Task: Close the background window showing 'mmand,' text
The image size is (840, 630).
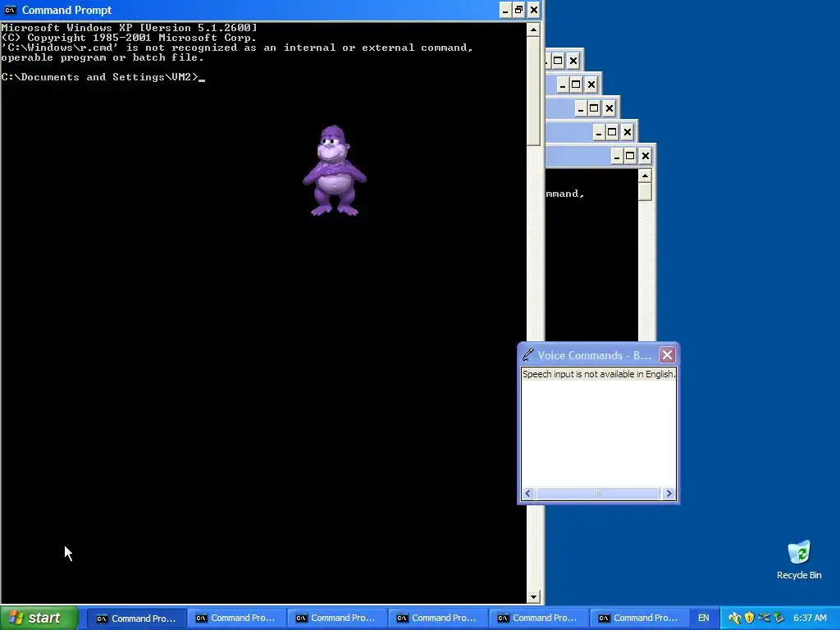Action: click(645, 156)
